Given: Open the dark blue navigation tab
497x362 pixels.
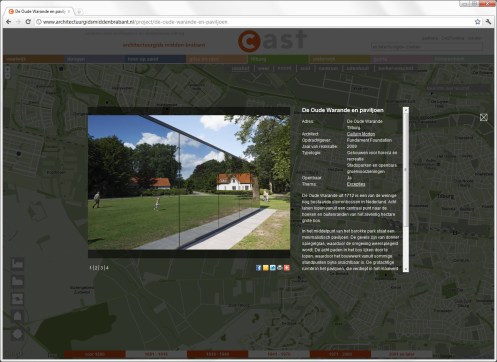Looking at the screenshot, I should (x=155, y=59).
